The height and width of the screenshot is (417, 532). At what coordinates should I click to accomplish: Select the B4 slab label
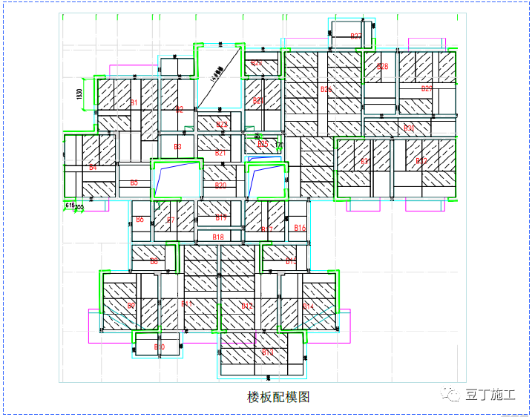(x=93, y=167)
